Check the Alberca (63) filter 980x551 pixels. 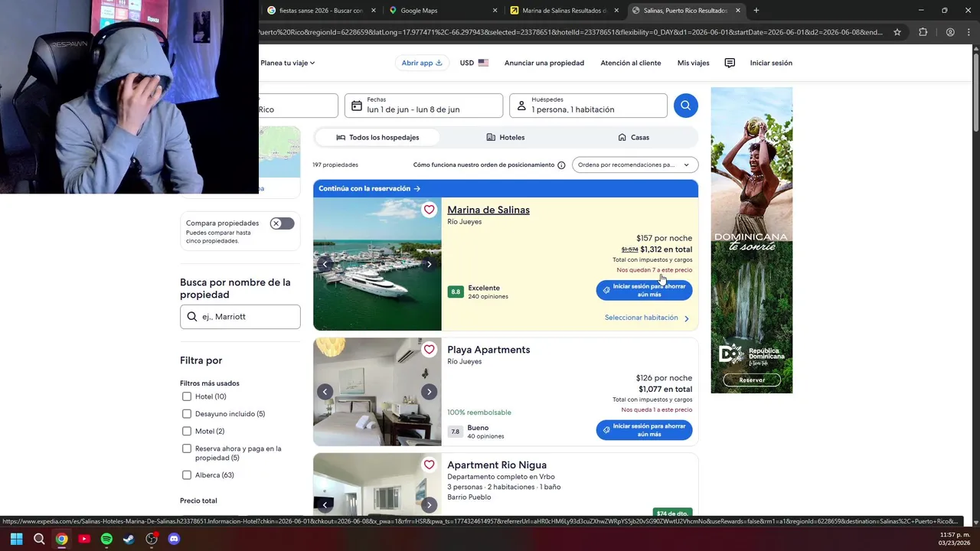pyautogui.click(x=187, y=475)
